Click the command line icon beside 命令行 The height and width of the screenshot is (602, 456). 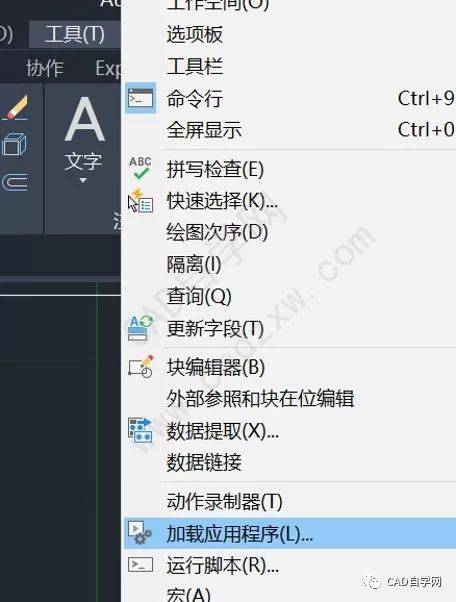click(x=140, y=98)
